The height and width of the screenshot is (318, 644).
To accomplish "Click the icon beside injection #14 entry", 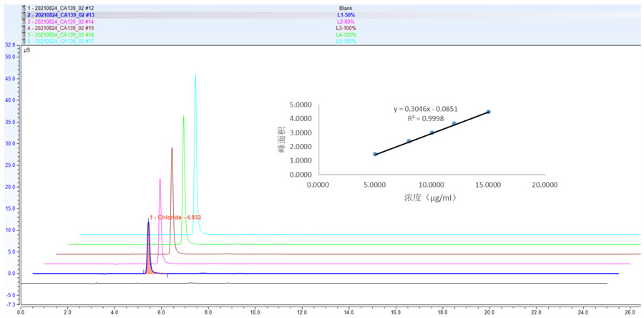I will pos(24,21).
